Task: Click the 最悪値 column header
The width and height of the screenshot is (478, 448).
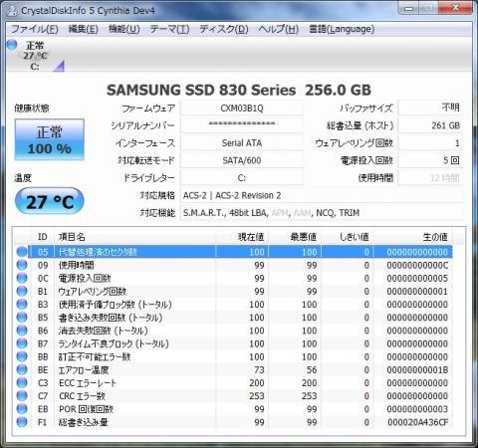Action: coord(295,237)
